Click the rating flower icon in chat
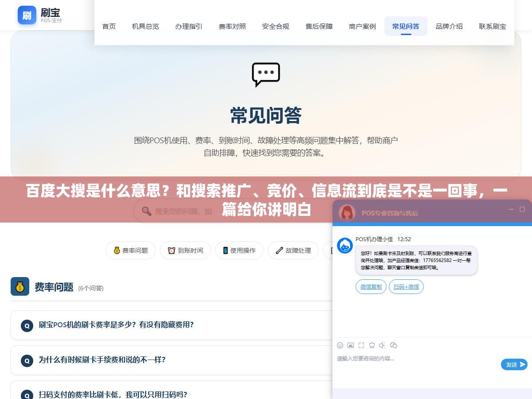532x399 pixels. (x=372, y=345)
